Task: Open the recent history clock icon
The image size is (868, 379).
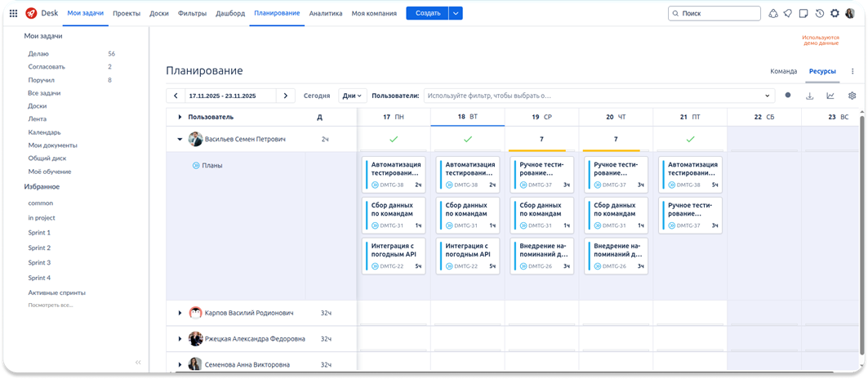Action: pos(819,13)
